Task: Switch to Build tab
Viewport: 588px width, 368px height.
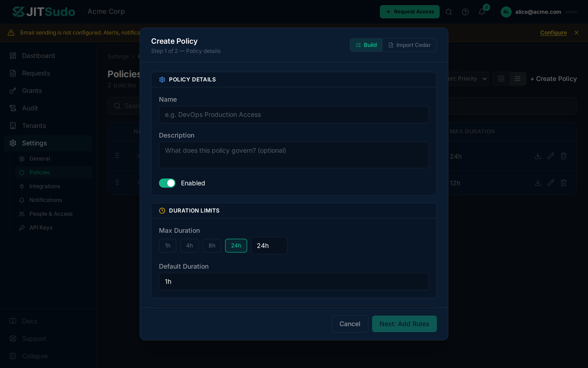Action: click(366, 45)
